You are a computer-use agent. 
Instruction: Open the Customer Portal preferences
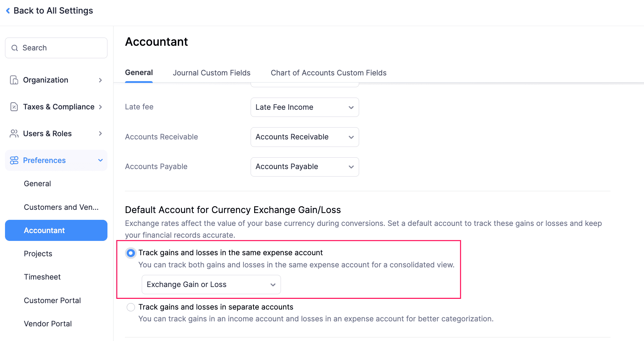point(52,300)
